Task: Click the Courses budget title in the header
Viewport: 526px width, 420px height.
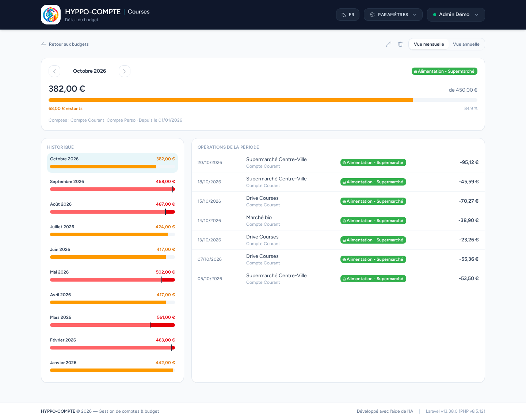Action: pos(139,12)
